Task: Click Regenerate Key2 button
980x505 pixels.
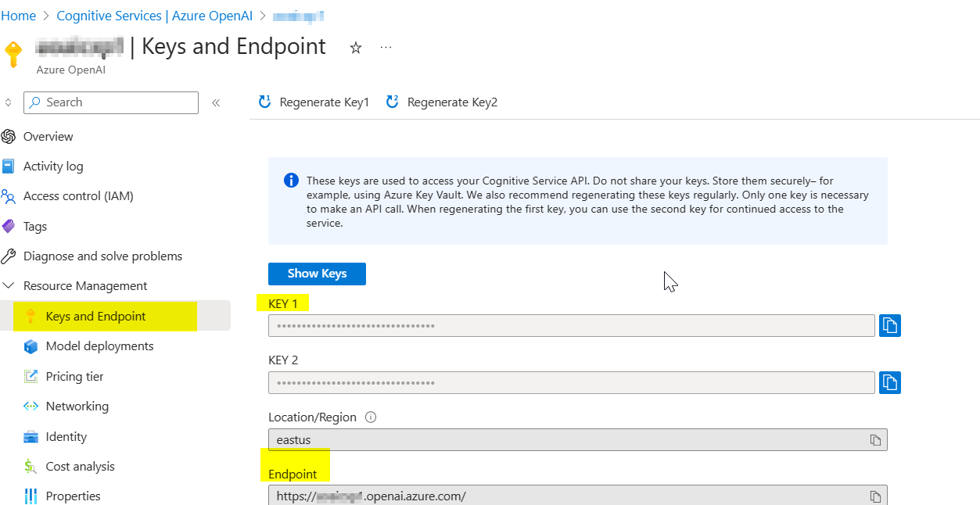Action: pos(442,102)
